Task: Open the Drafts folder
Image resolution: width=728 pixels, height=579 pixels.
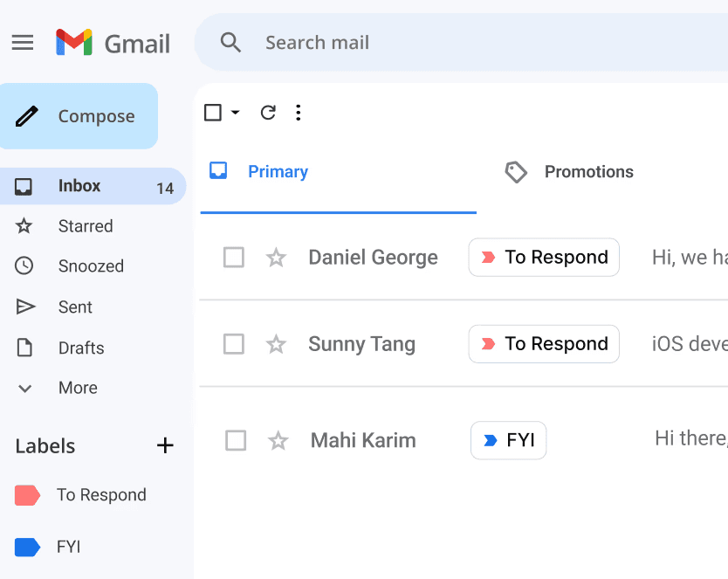Action: coord(81,348)
